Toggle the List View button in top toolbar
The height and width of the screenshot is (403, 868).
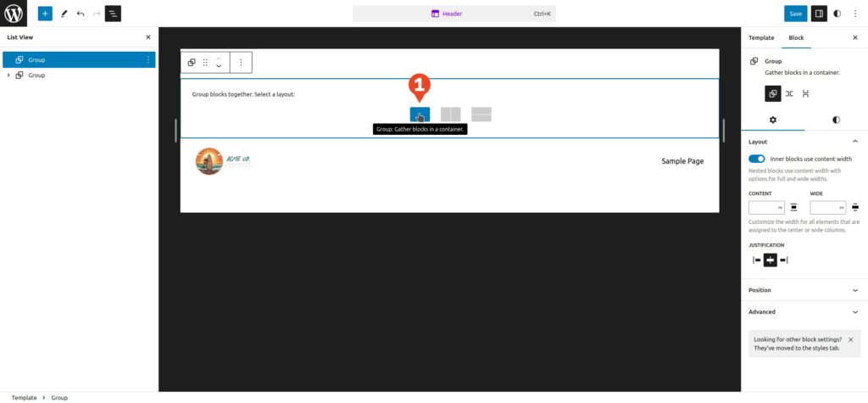[x=113, y=14]
